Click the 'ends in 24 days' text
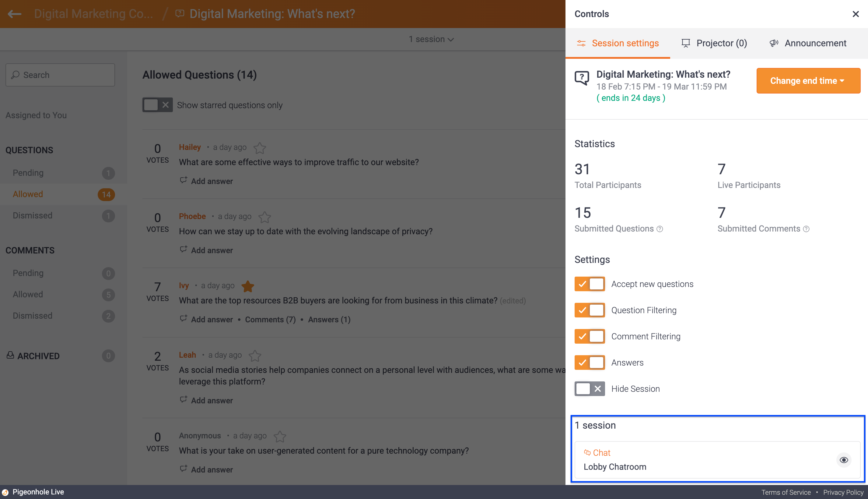 click(631, 98)
